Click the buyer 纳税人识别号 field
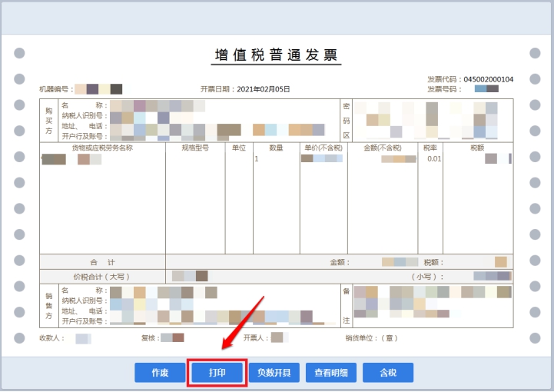554x392 pixels. click(x=146, y=117)
